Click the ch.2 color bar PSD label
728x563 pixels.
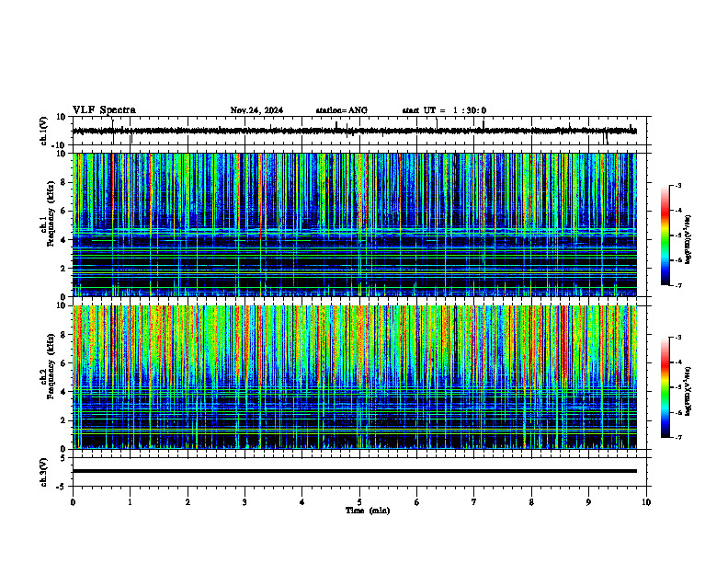(x=688, y=391)
